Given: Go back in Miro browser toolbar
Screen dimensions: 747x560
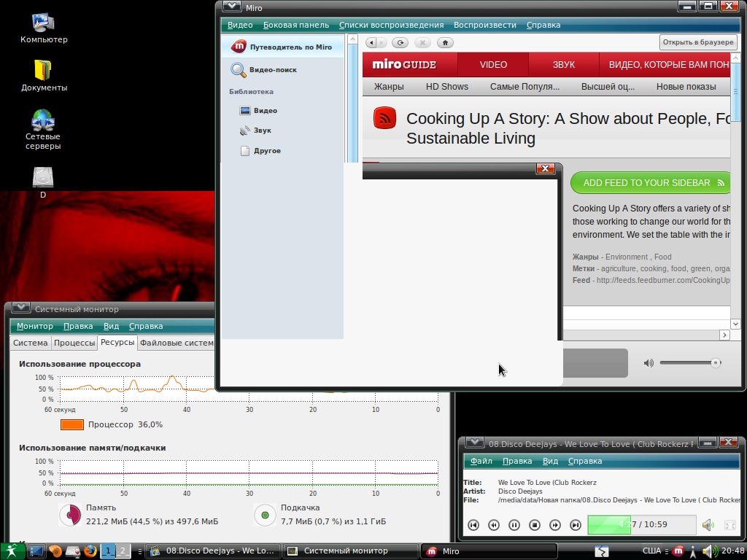Looking at the screenshot, I should point(371,43).
